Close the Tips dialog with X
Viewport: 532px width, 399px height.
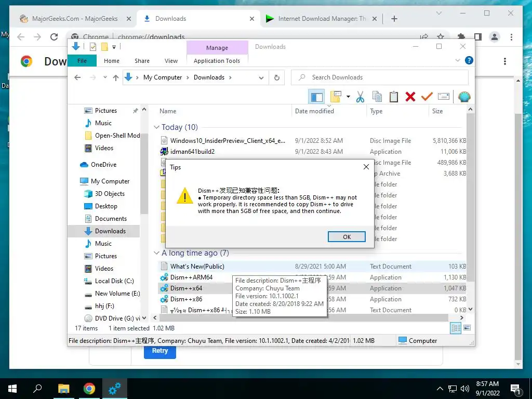point(366,167)
